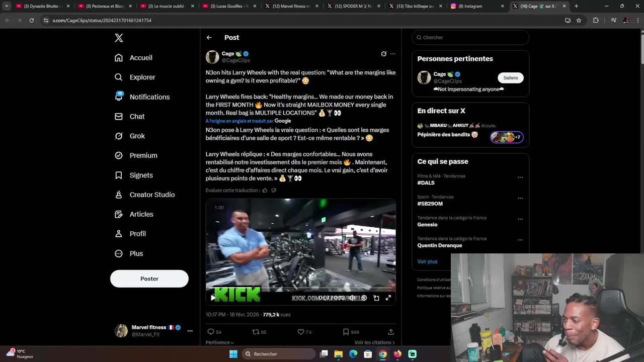Image resolution: width=644 pixels, height=362 pixels.
Task: Switch to Tibo InShape tab
Action: click(x=414, y=6)
